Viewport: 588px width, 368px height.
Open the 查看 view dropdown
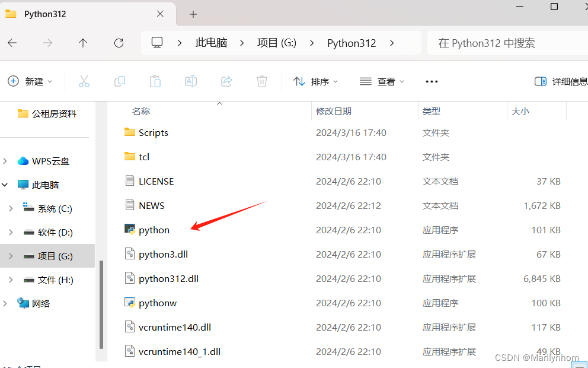382,81
